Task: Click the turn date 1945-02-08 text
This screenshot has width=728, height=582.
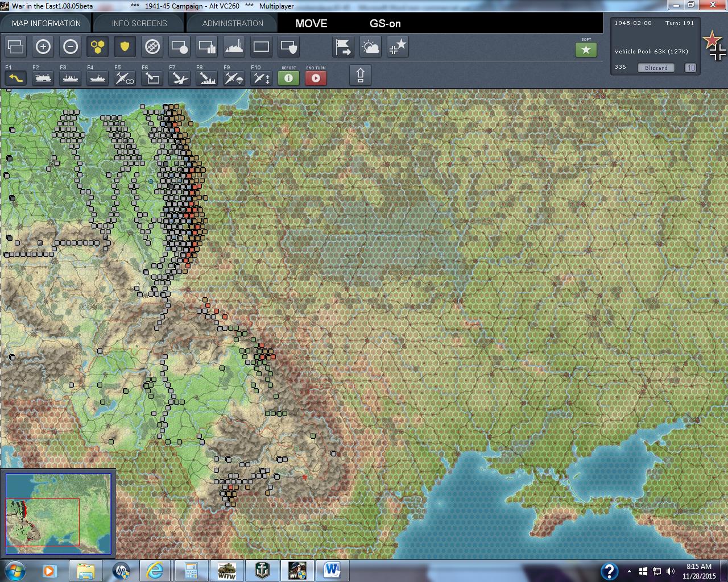Action: (x=633, y=23)
